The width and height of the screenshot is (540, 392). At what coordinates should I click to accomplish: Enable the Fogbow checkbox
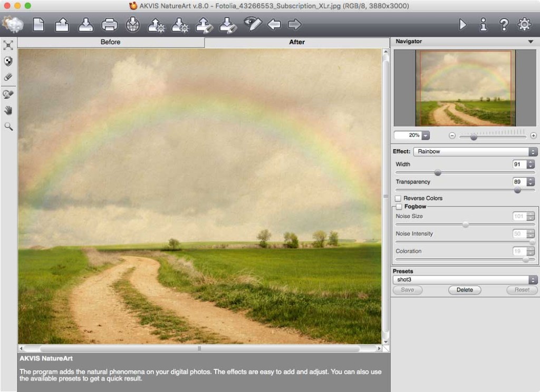(x=399, y=207)
